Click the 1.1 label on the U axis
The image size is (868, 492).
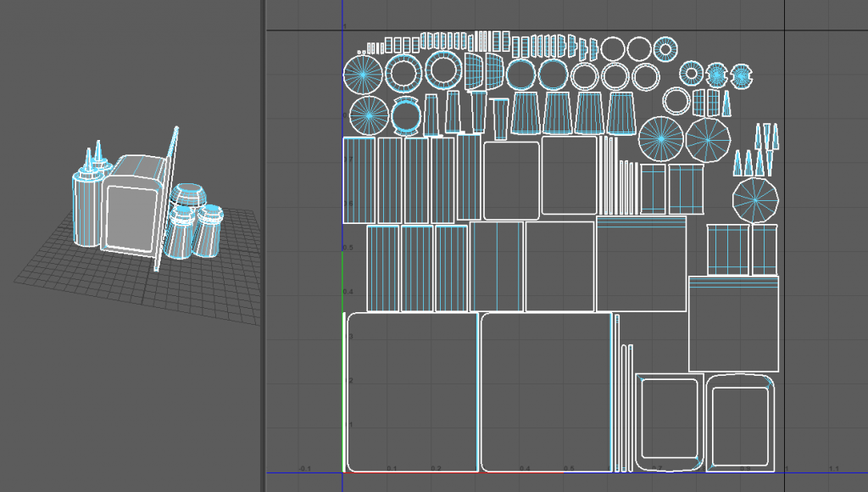833,468
